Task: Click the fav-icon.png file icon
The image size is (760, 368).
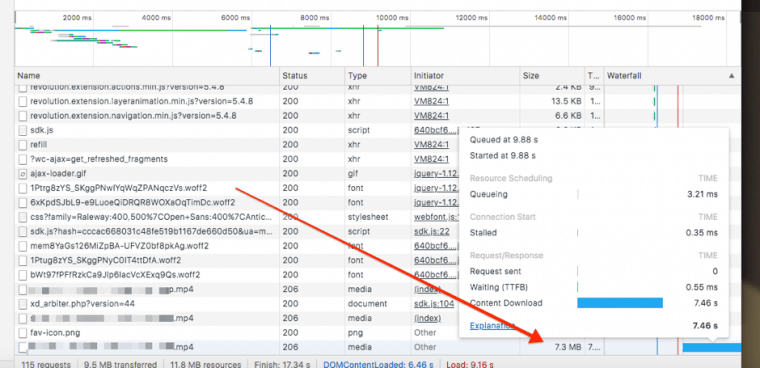Action: [x=22, y=333]
